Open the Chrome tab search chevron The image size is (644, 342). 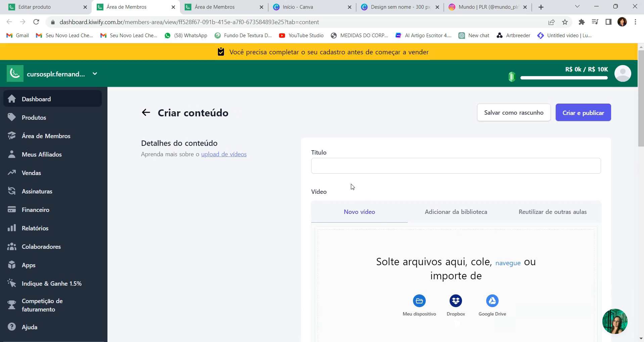click(x=577, y=7)
